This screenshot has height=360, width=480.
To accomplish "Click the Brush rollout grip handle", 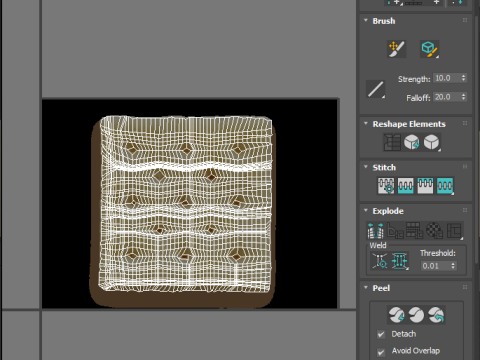I will (465, 20).
